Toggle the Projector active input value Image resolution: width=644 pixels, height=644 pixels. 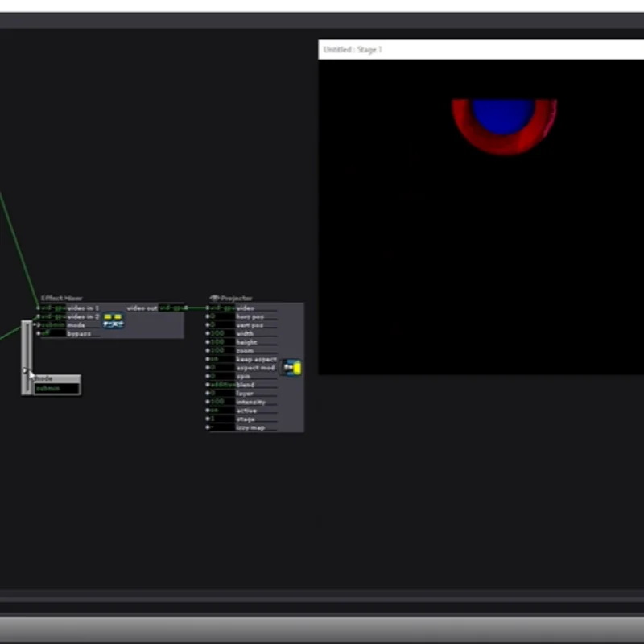(222, 411)
